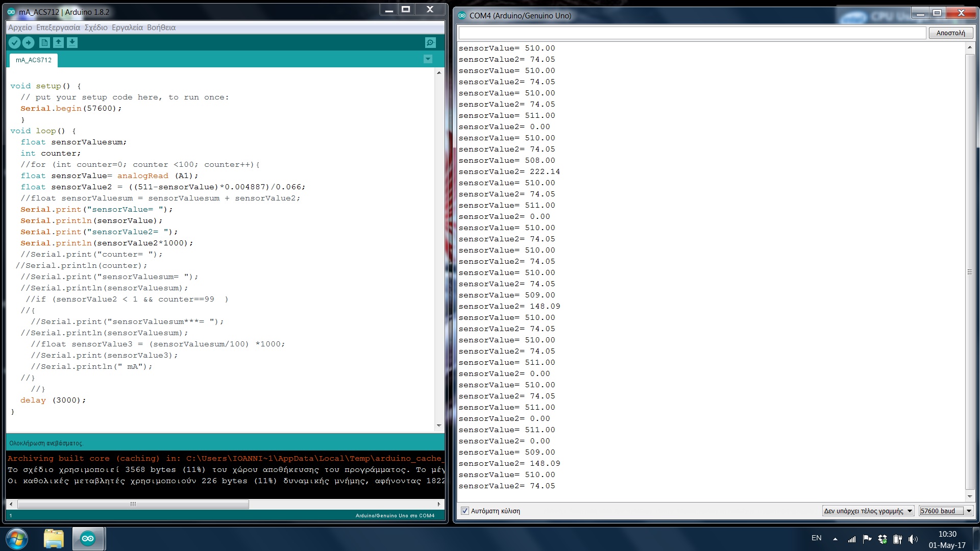Viewport: 980px width, 551px height.
Task: Open the Αρχείο menu
Action: click(x=20, y=28)
